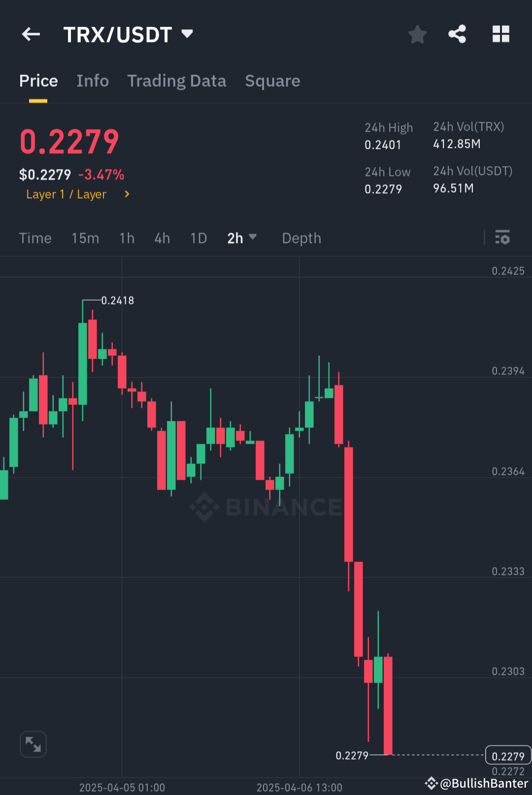Tap the back arrow to leave TRX/USDT

(31, 34)
